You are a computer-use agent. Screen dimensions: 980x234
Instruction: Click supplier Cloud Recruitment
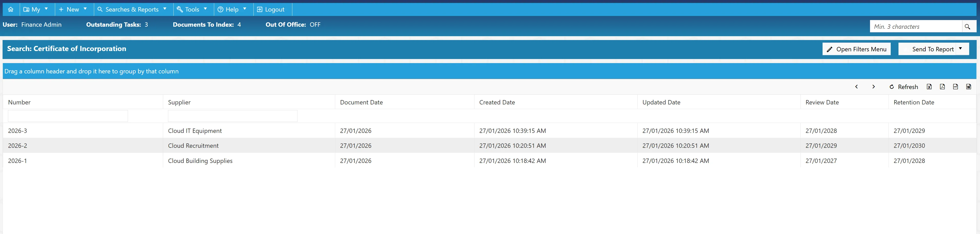click(x=193, y=146)
